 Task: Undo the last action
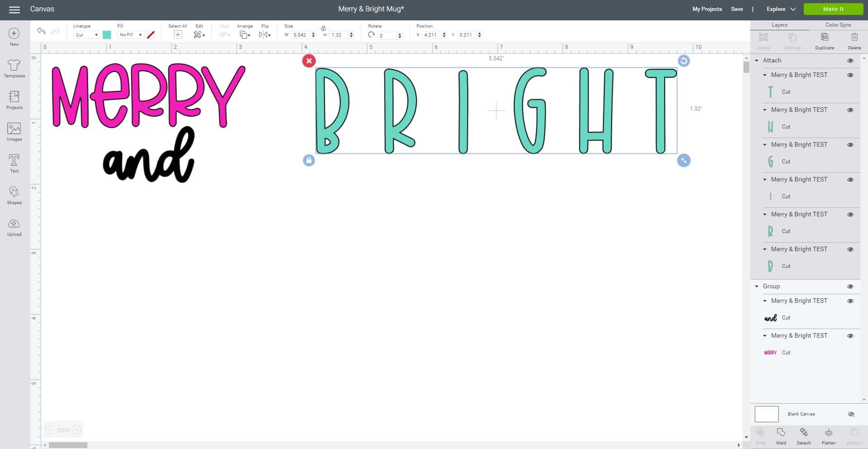tap(41, 31)
